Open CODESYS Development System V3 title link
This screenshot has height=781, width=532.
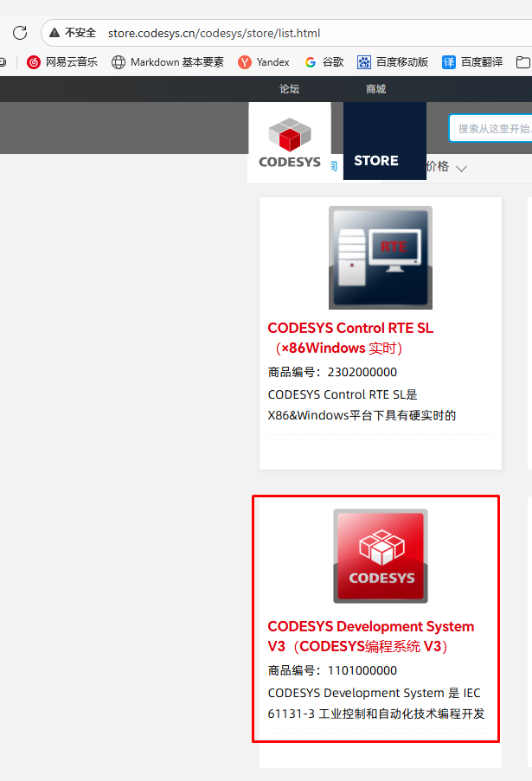371,636
